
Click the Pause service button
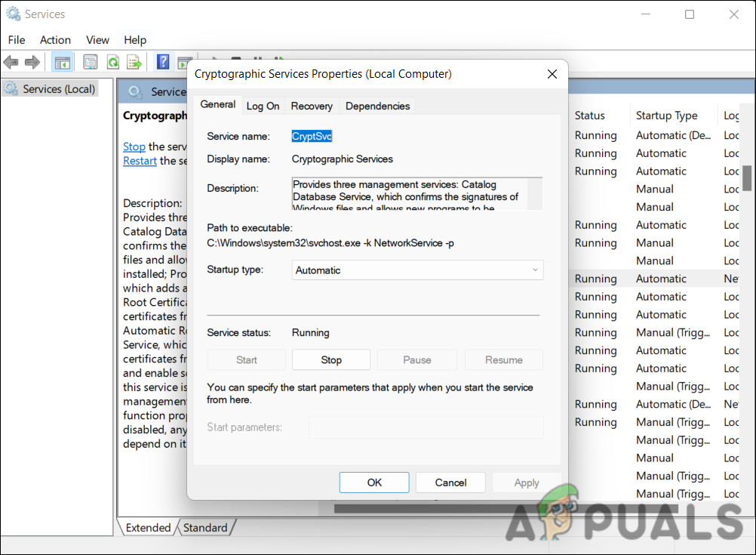[417, 360]
